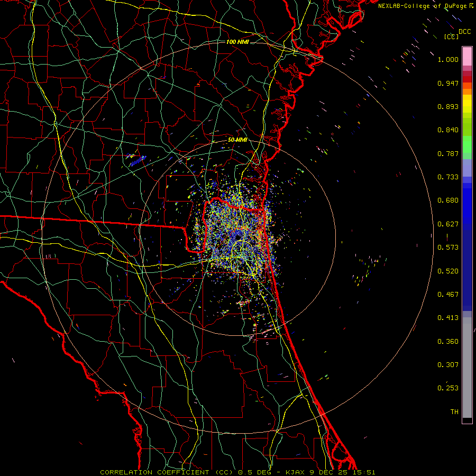Click the 1.000 legend value
The width and height of the screenshot is (476, 476).
coord(448,59)
